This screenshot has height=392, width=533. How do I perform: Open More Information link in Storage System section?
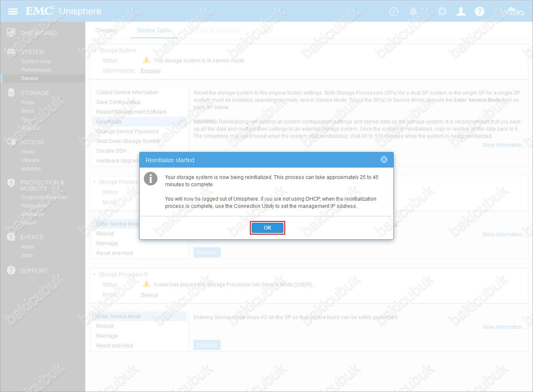point(504,145)
